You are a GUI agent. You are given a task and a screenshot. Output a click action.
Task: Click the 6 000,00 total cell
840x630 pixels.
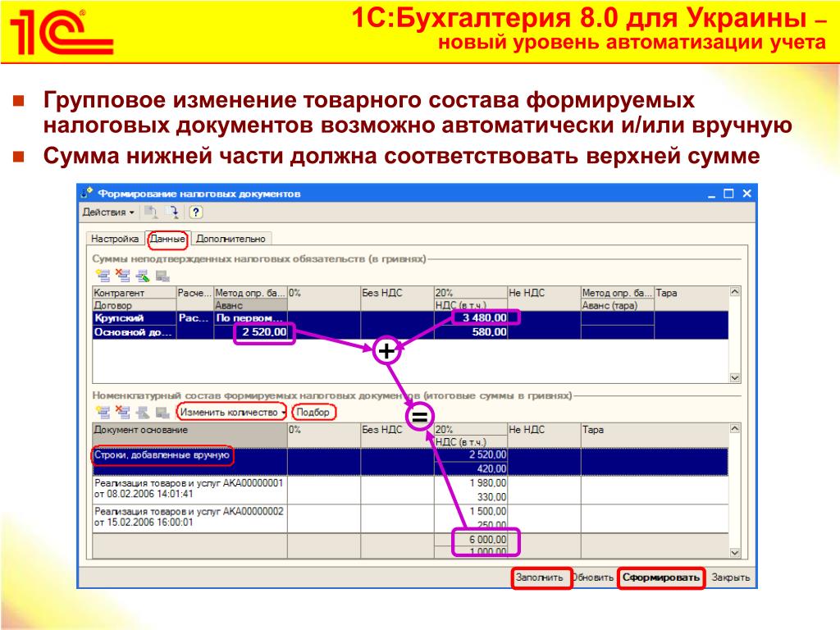tap(470, 540)
